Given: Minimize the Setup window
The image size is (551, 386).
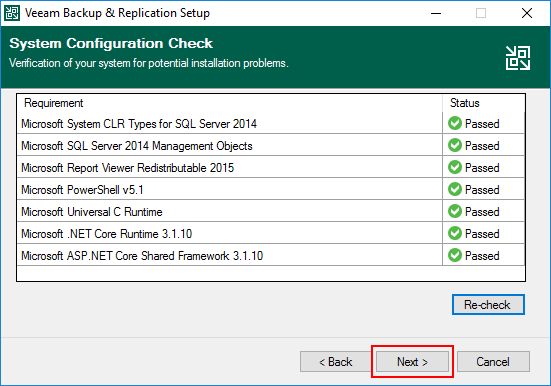Looking at the screenshot, I should coord(436,13).
